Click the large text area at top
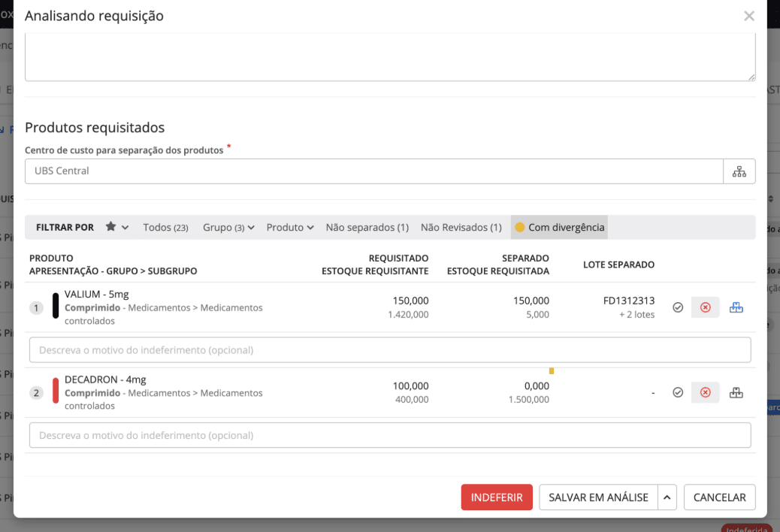 [390, 56]
